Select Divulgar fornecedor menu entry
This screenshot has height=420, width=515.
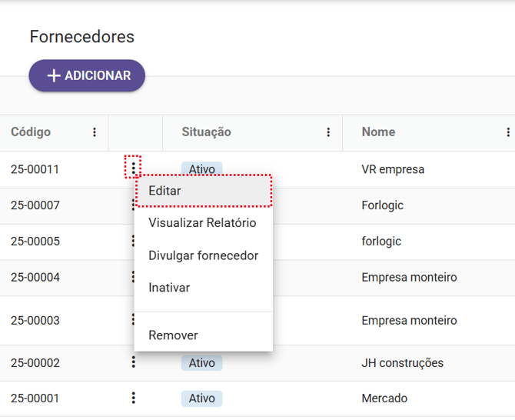click(203, 255)
